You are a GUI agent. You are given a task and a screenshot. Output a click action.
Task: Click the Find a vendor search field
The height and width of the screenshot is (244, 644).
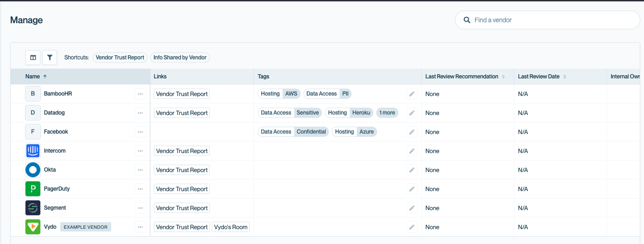pos(551,20)
